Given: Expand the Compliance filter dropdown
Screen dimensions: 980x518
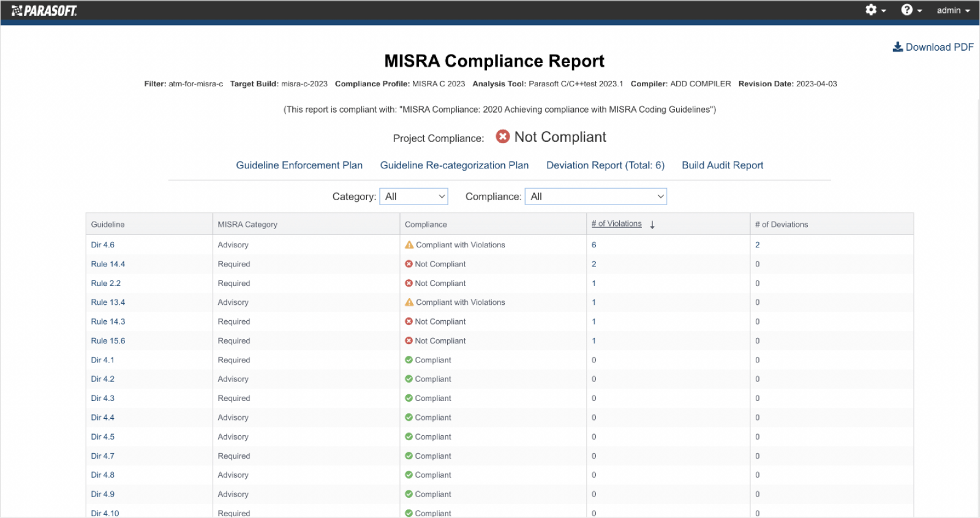Looking at the screenshot, I should pos(595,197).
